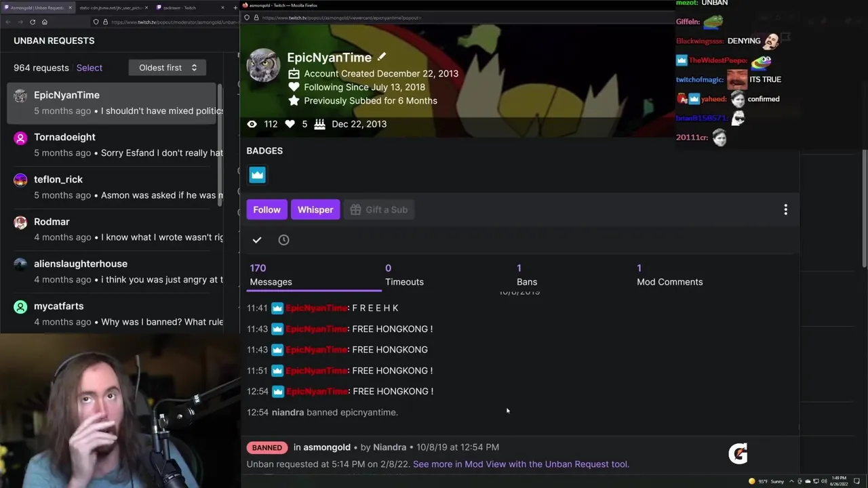868x488 pixels.
Task: Click the taskbar clock showing 1:49 PM
Action: tap(839, 481)
